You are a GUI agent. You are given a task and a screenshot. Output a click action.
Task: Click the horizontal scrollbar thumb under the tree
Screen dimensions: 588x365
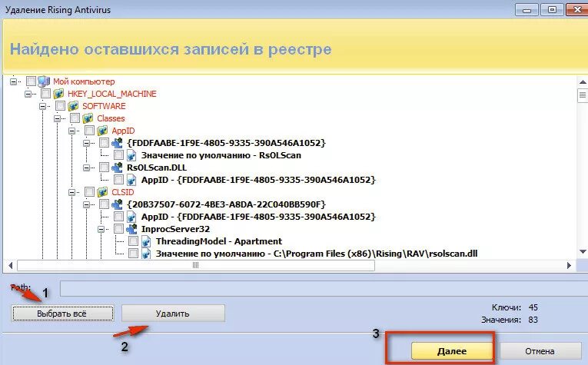point(196,265)
